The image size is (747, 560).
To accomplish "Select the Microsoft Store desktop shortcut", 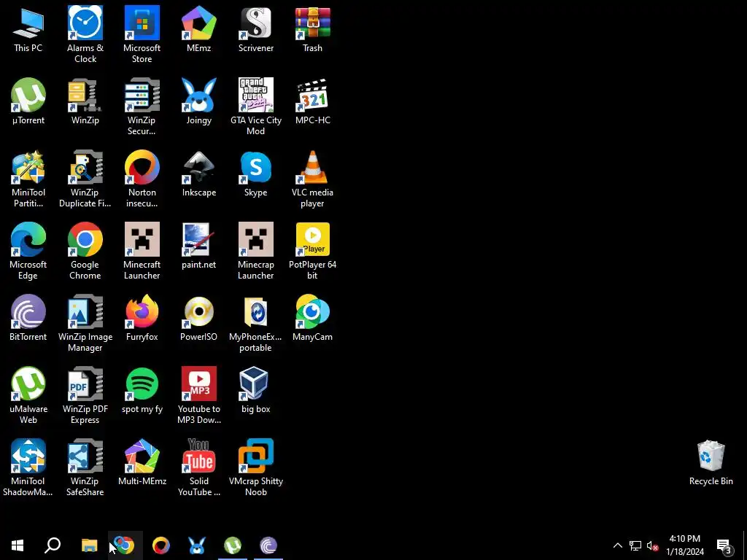I will point(142,34).
